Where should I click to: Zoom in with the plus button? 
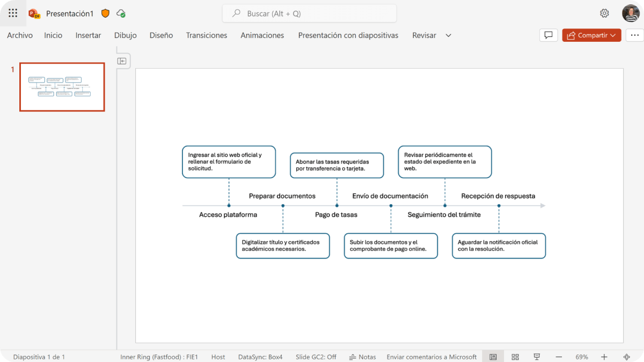pyautogui.click(x=604, y=357)
